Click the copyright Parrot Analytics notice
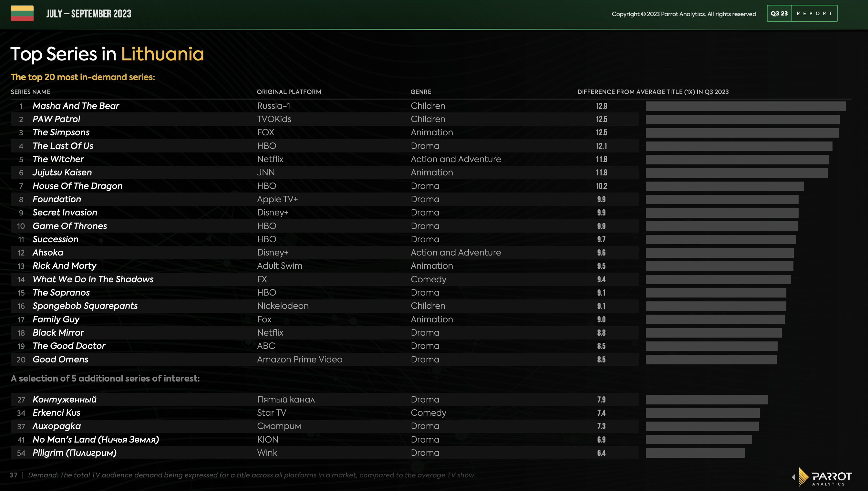868x491 pixels. click(684, 14)
